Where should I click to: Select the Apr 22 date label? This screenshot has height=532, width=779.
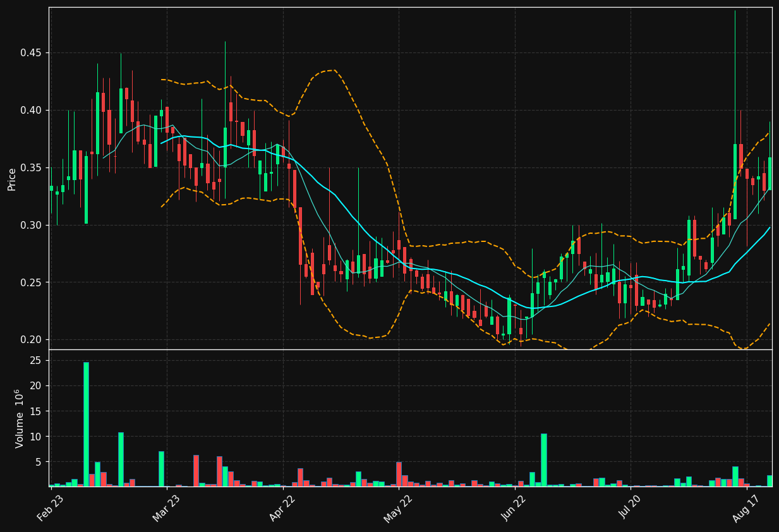282,507
